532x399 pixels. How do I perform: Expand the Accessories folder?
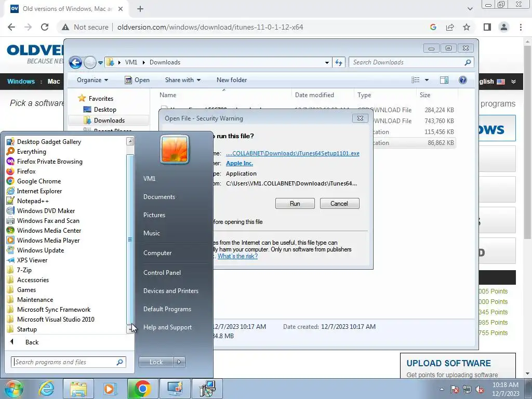33,280
